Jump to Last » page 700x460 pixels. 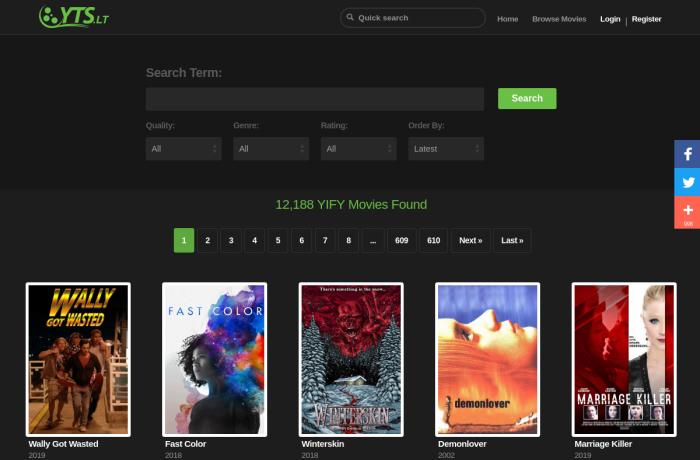click(512, 240)
